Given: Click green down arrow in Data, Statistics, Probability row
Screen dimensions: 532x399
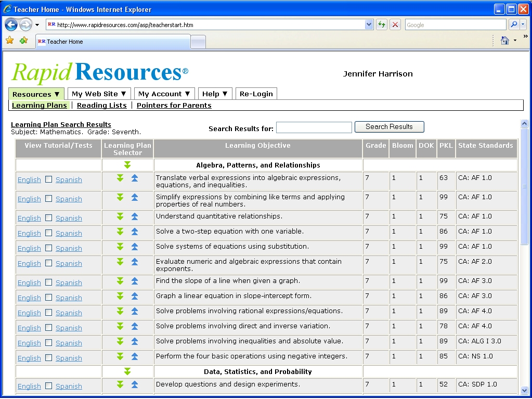Looking at the screenshot, I should (127, 371).
